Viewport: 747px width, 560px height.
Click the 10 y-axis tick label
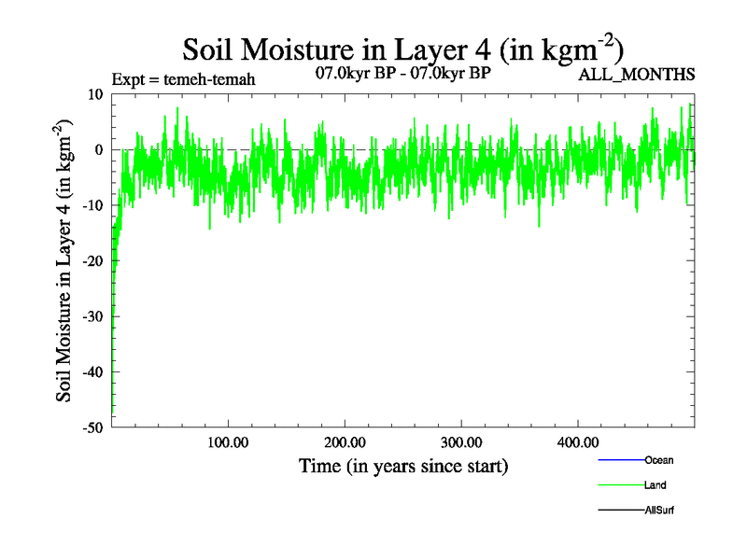tap(94, 94)
